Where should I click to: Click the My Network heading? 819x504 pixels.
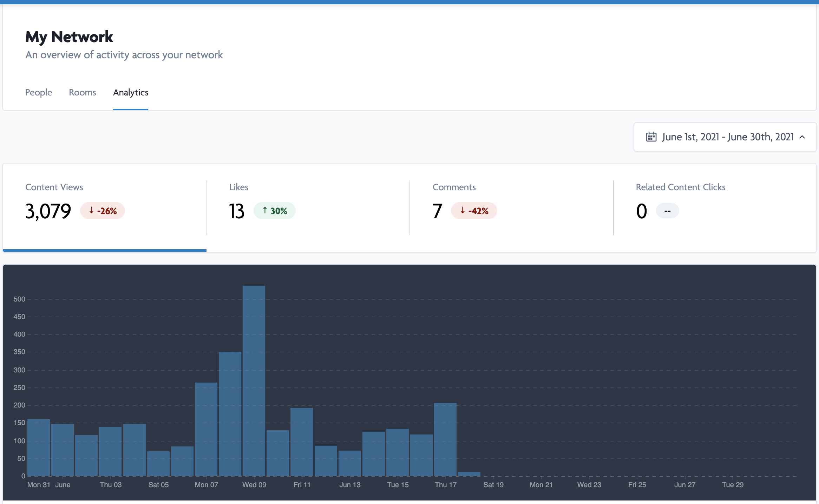(69, 37)
